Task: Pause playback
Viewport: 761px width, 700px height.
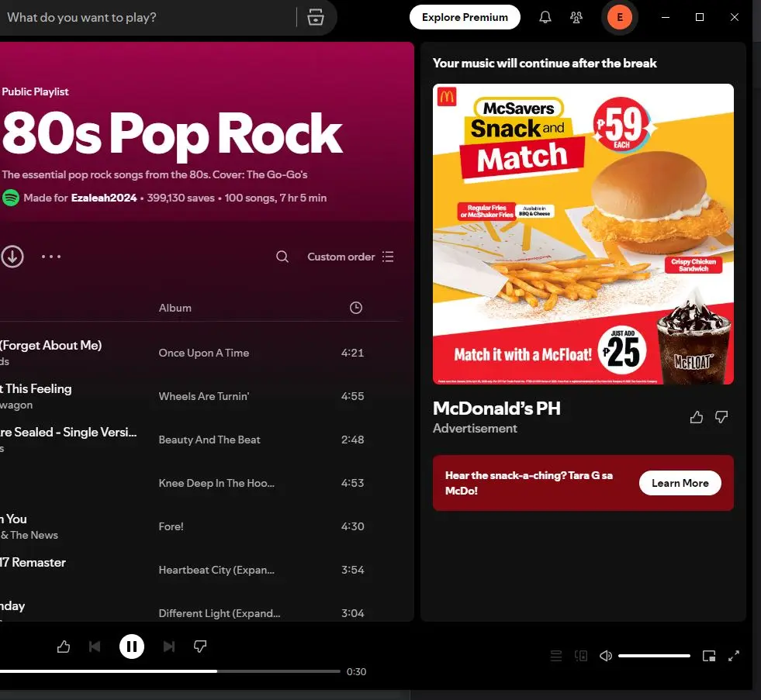Action: (132, 647)
